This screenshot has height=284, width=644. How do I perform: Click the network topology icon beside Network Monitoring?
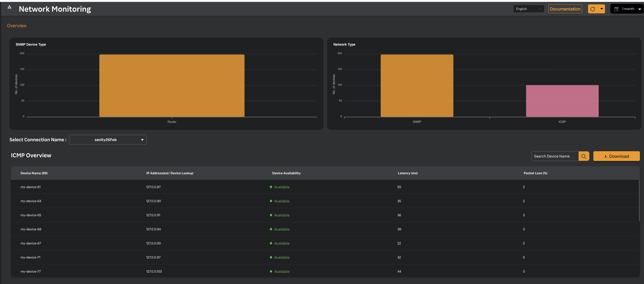[9, 7]
